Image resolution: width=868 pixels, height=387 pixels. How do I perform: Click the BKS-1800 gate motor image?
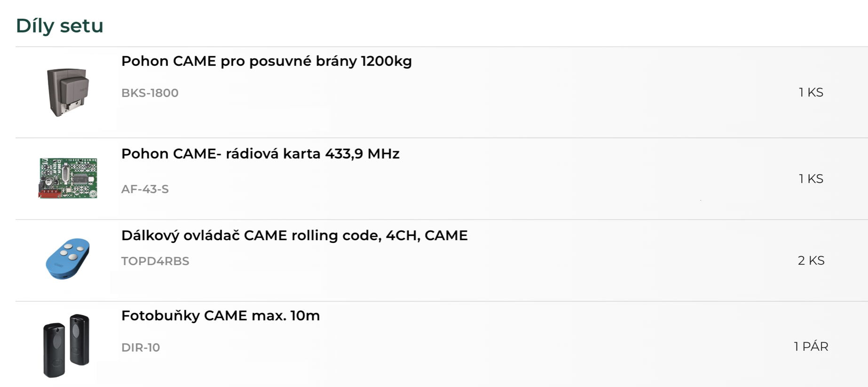(x=68, y=92)
